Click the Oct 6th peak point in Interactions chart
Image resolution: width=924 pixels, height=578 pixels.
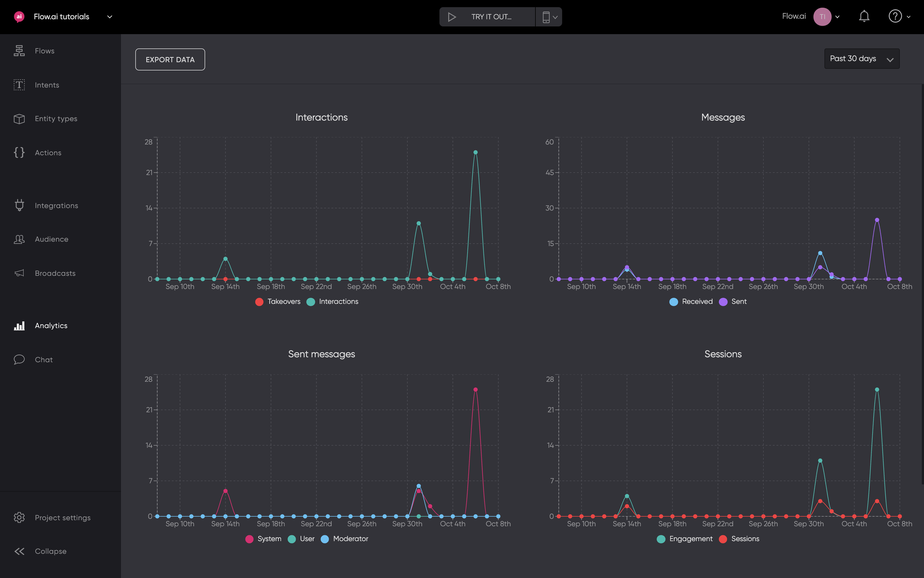point(475,153)
